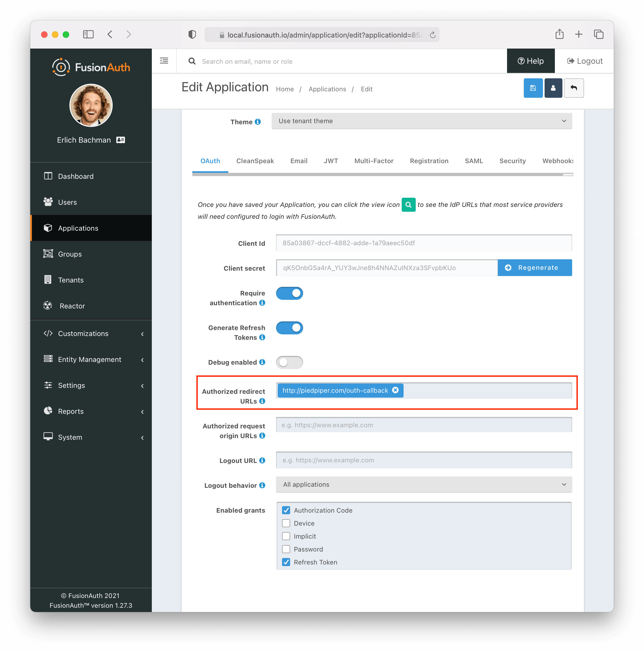Click the search magnifier icon

click(x=192, y=61)
